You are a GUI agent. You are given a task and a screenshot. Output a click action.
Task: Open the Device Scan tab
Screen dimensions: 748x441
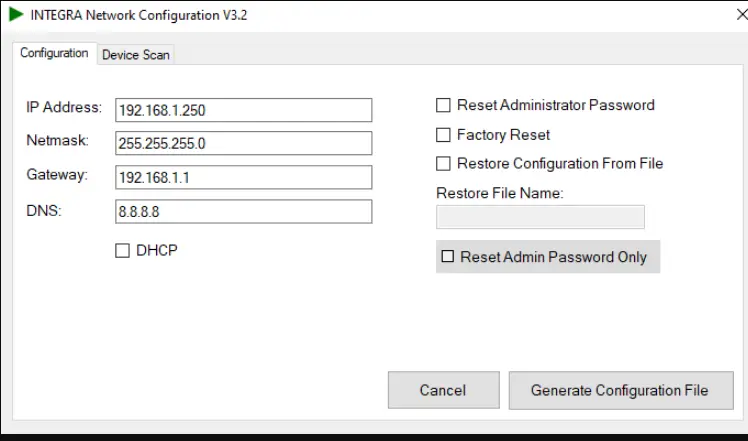pos(136,55)
